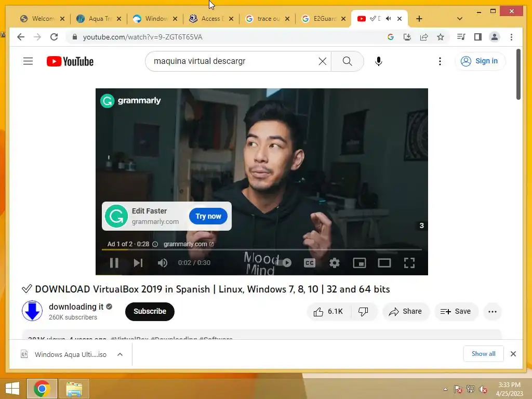Open the tab search dropdown
532x399 pixels.
tap(459, 19)
